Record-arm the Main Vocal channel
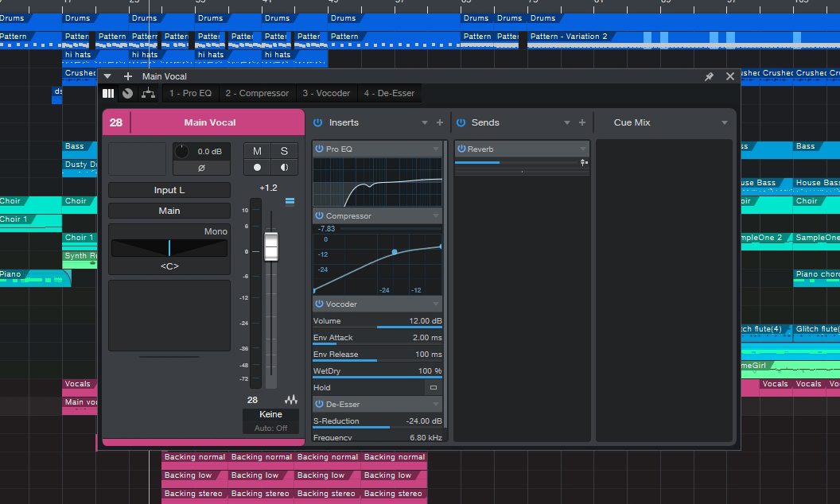 tap(258, 167)
